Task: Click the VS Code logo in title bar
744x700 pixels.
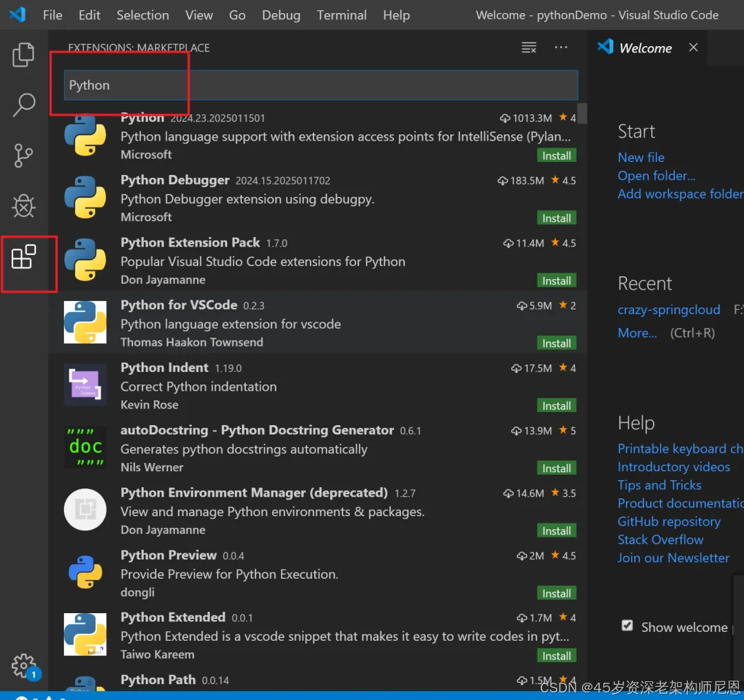Action: pyautogui.click(x=17, y=14)
